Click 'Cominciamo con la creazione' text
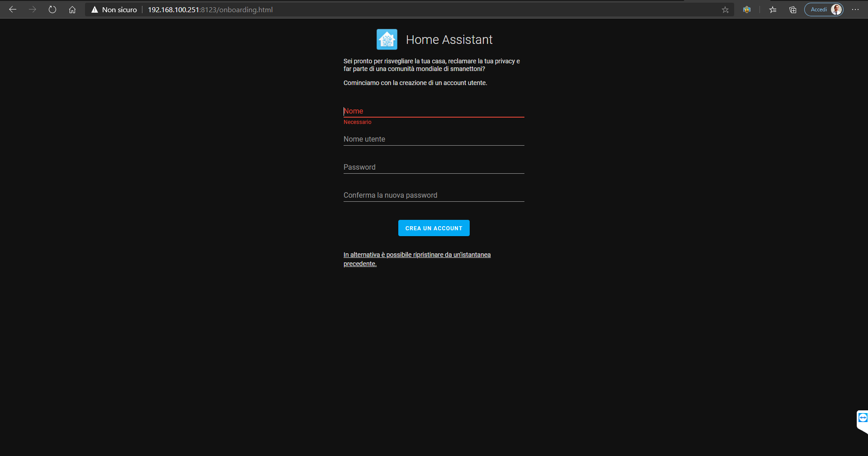This screenshot has height=456, width=868. (x=415, y=83)
